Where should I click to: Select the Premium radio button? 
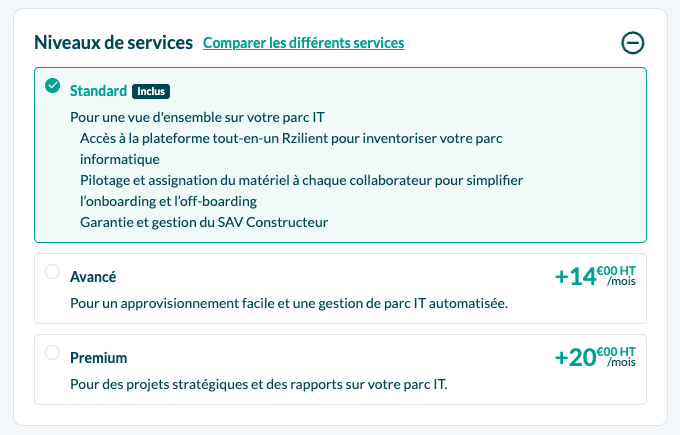click(x=52, y=353)
